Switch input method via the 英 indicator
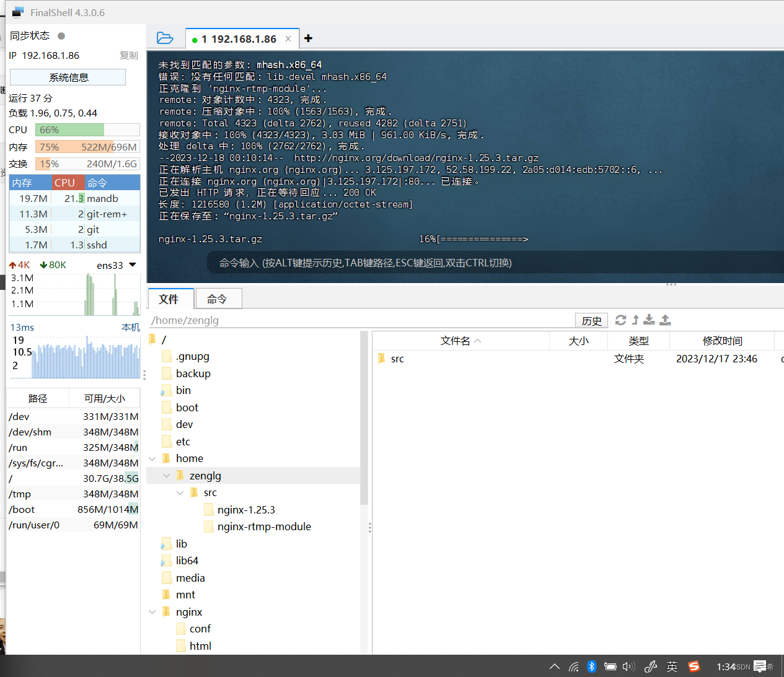The height and width of the screenshot is (677, 784). pyautogui.click(x=672, y=666)
